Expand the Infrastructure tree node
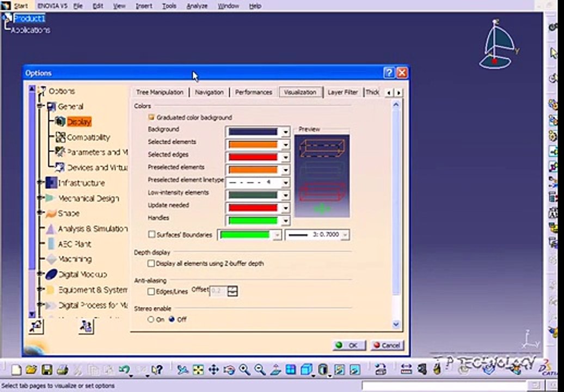 (40, 183)
